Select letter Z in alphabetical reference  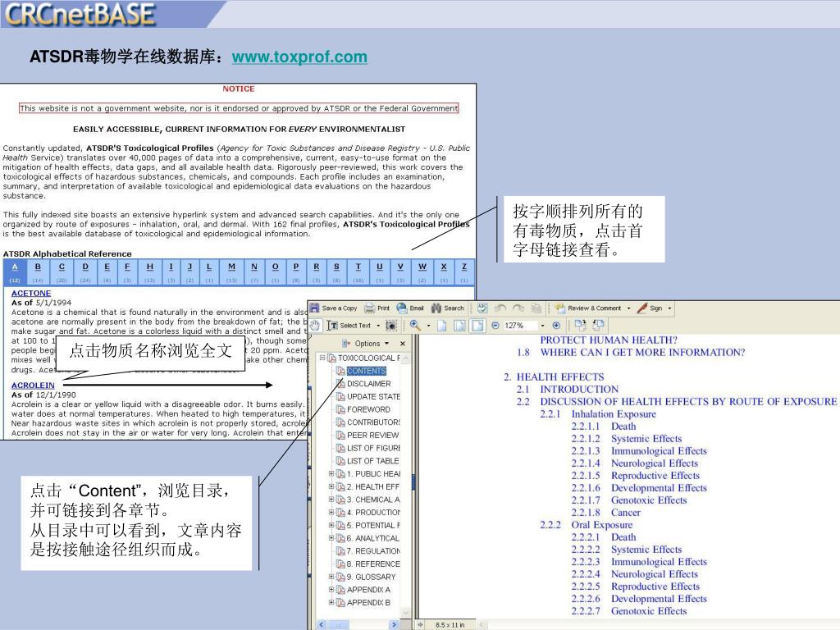pos(464,267)
